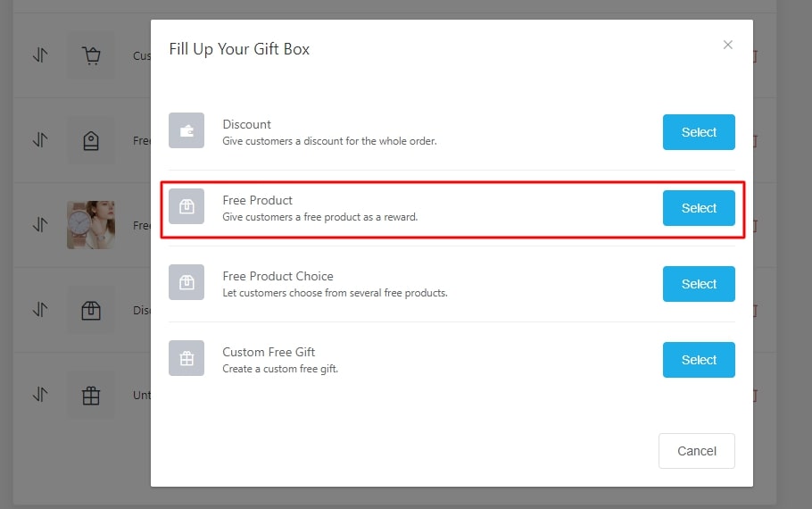Click the Custom Free Gift title text

tap(269, 352)
